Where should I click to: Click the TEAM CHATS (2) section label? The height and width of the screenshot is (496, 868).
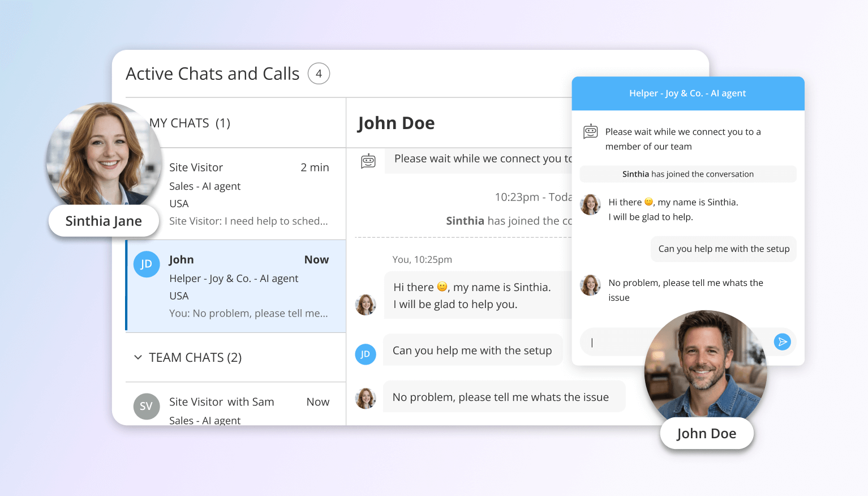click(195, 357)
